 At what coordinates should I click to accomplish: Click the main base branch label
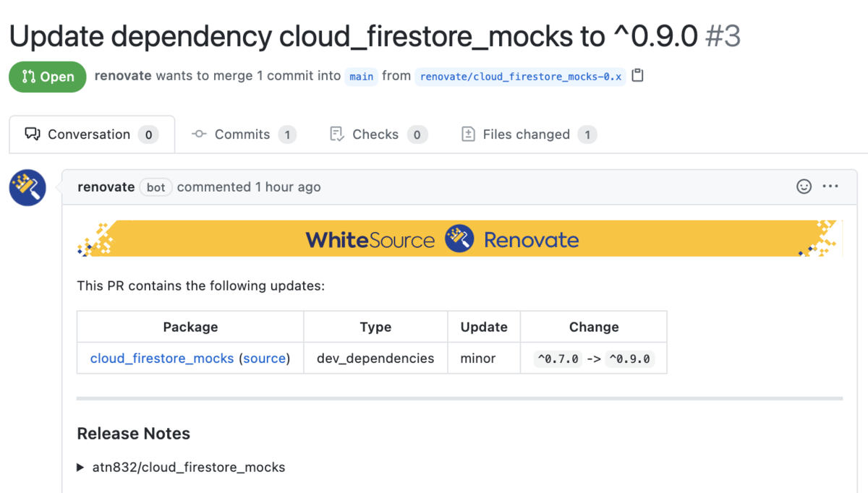pyautogui.click(x=362, y=77)
